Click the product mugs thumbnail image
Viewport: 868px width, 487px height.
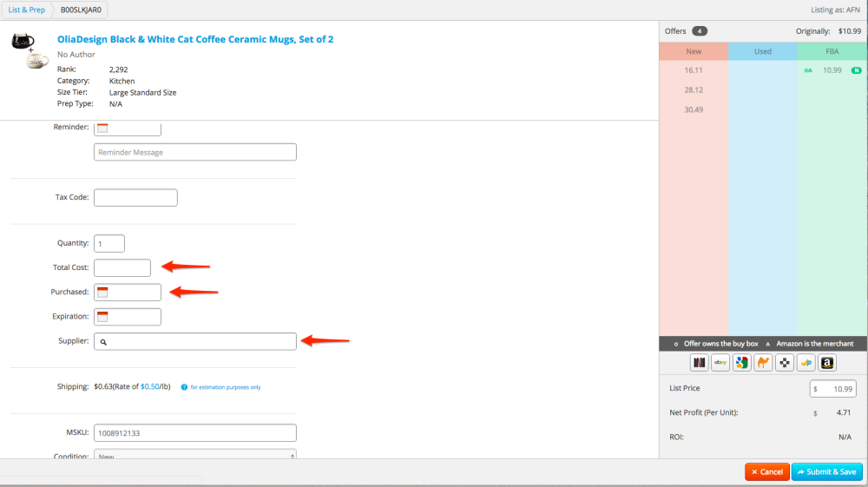tap(30, 51)
